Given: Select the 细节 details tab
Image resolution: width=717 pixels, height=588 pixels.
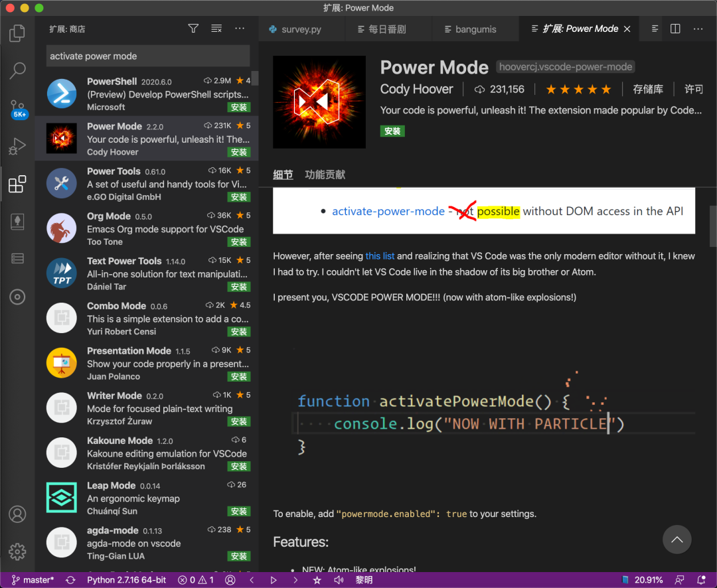Looking at the screenshot, I should tap(283, 174).
